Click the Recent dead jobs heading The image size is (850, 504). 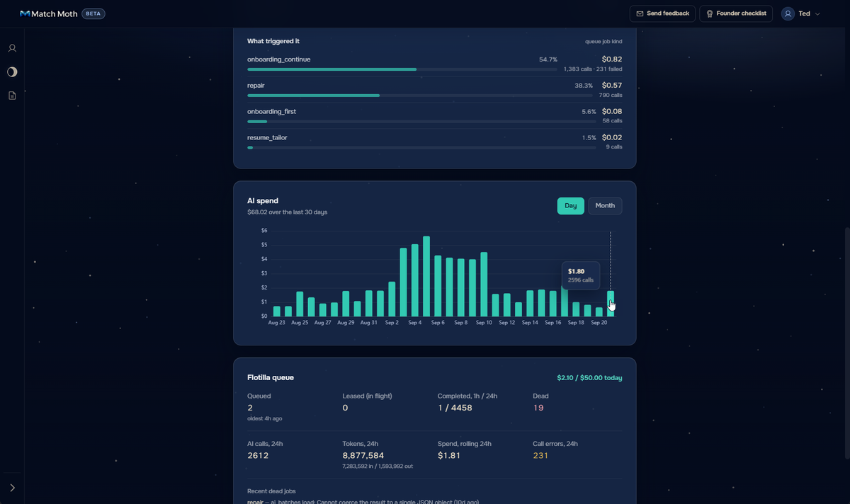click(x=271, y=491)
